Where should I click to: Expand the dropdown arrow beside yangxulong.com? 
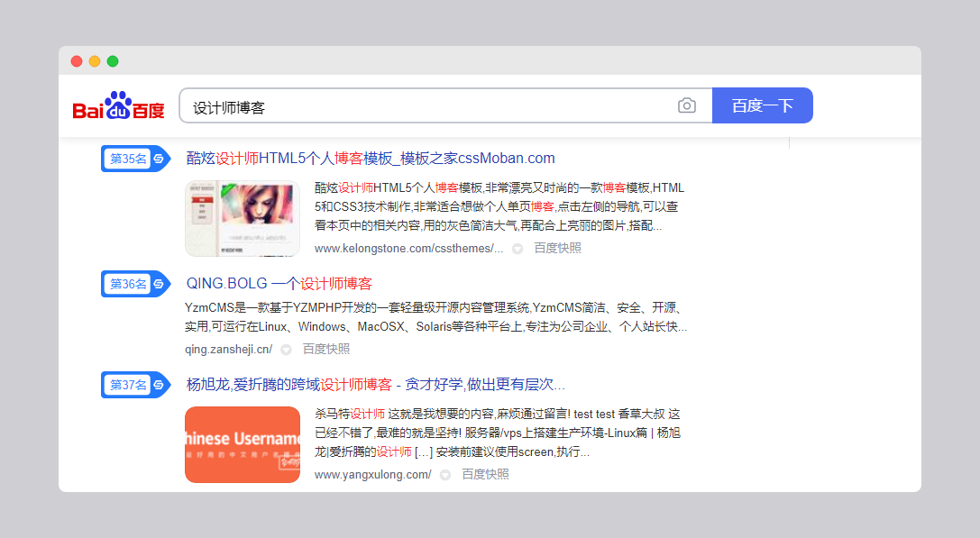click(445, 475)
